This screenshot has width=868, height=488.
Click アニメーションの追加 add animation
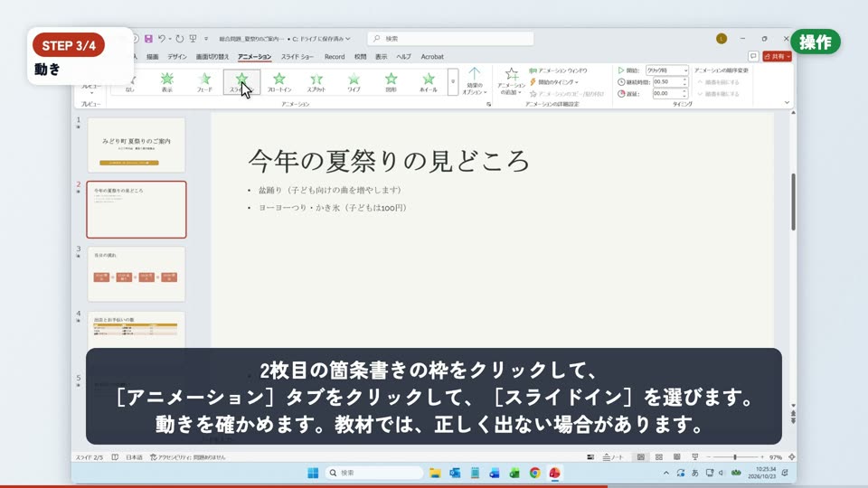click(x=511, y=81)
